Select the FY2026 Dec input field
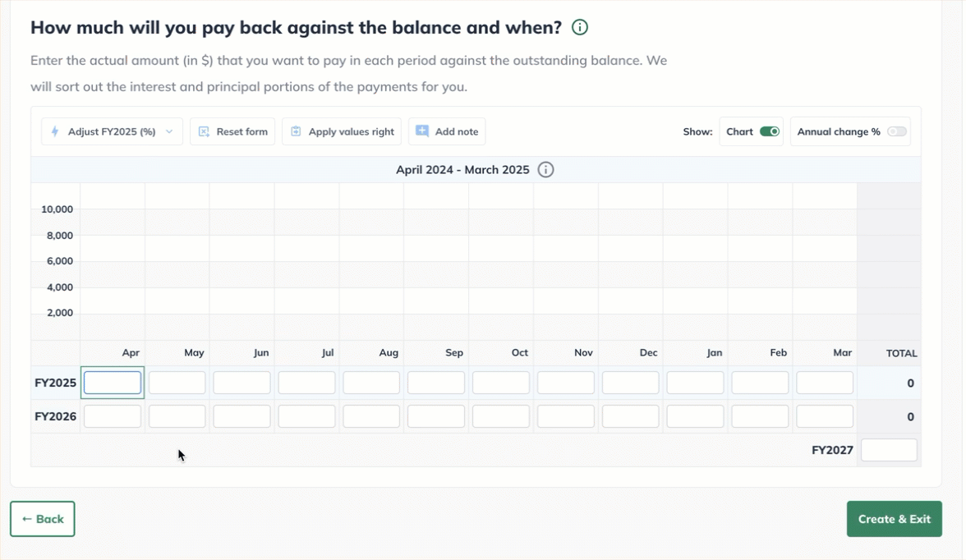Image resolution: width=966 pixels, height=560 pixels. (630, 416)
